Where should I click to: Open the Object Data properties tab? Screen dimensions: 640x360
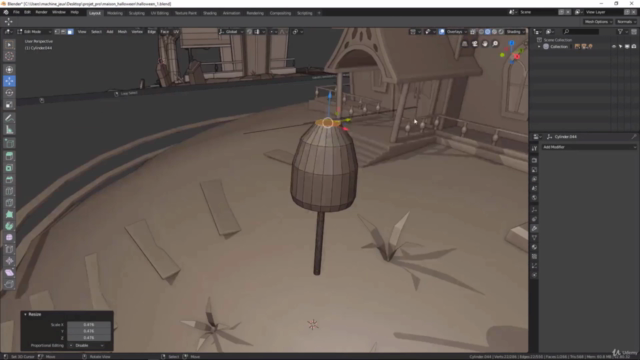tap(534, 238)
